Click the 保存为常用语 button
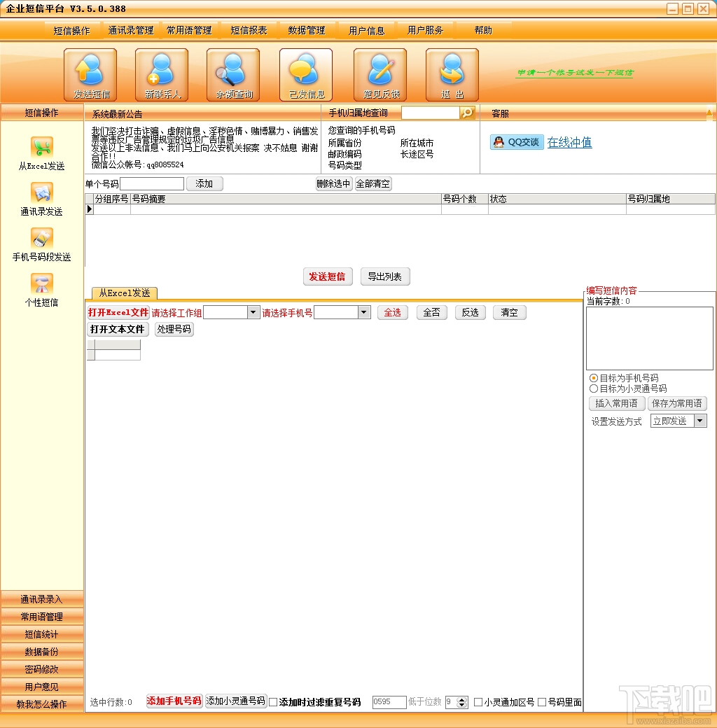Image resolution: width=717 pixels, height=728 pixels. click(677, 403)
